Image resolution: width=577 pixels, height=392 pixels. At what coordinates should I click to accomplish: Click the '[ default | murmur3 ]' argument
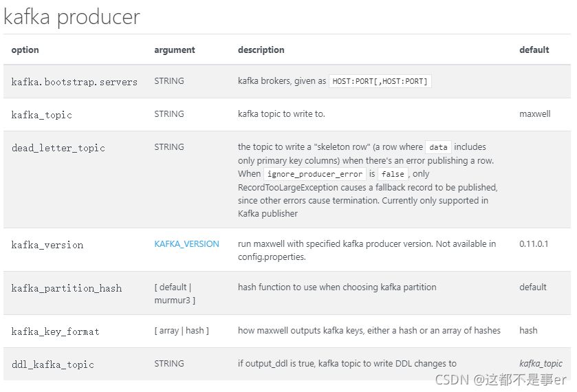[175, 294]
